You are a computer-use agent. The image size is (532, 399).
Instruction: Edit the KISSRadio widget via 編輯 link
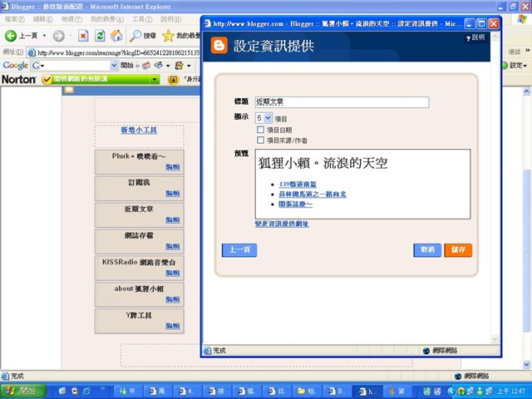point(173,273)
